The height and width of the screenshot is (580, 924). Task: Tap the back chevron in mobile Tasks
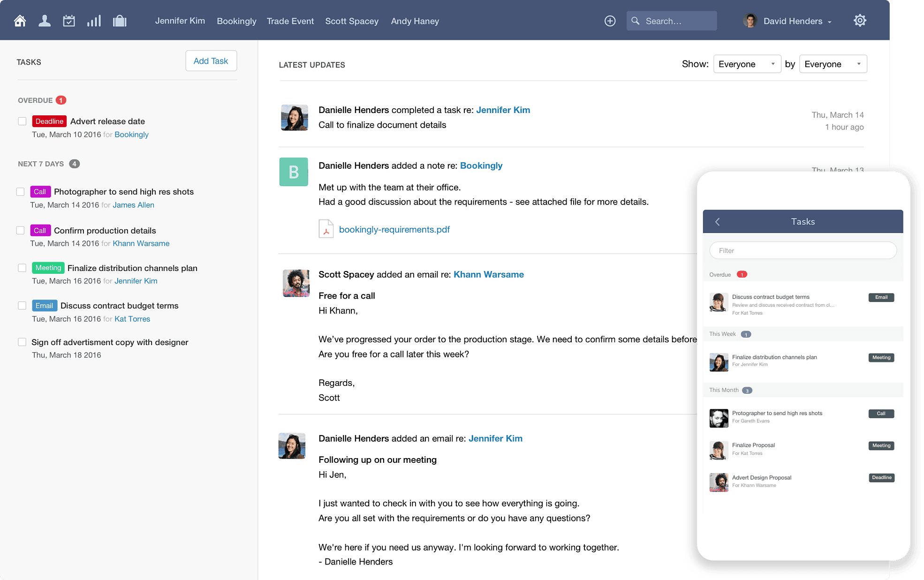[x=717, y=222]
